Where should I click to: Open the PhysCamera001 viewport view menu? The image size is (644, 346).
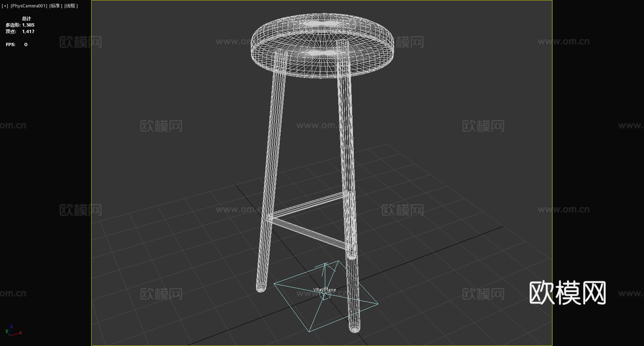click(29, 6)
